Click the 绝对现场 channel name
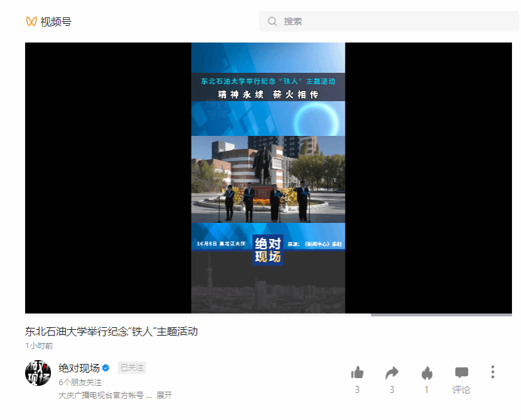Image resolution: width=521 pixels, height=420 pixels. pyautogui.click(x=79, y=368)
